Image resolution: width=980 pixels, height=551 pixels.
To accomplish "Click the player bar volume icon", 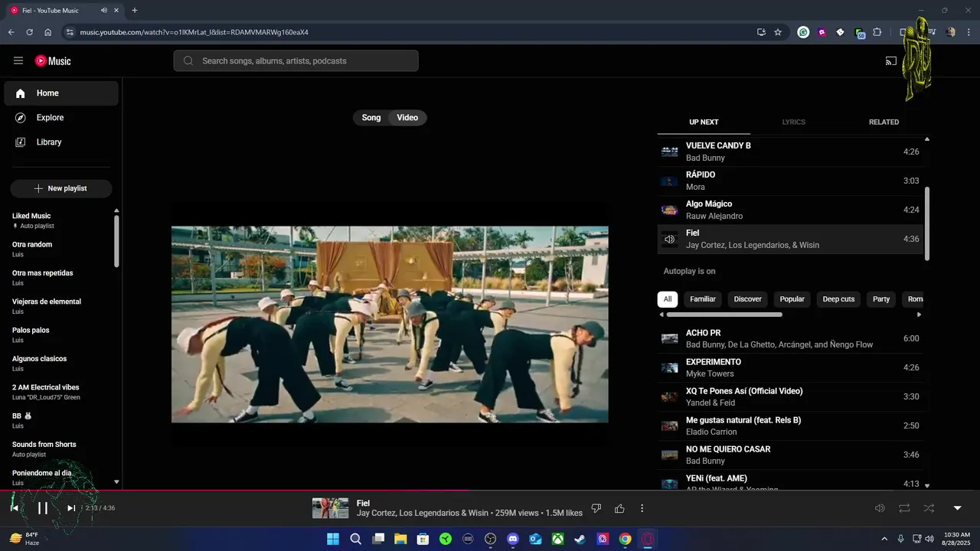I will click(x=880, y=508).
